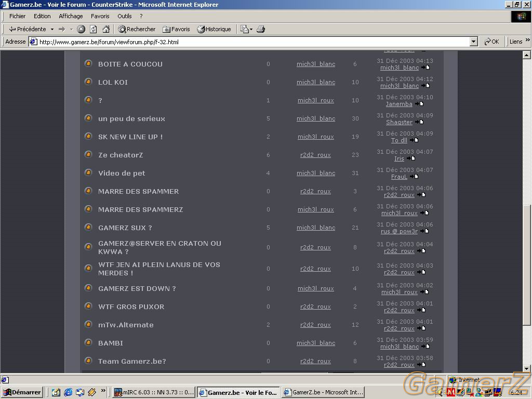
Task: Open last poster link Janemba
Action: pos(399,104)
